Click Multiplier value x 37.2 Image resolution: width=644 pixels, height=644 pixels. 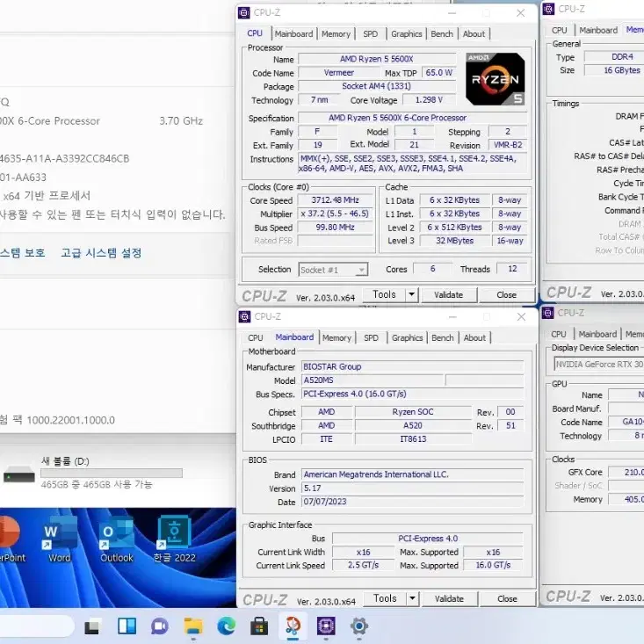click(335, 214)
